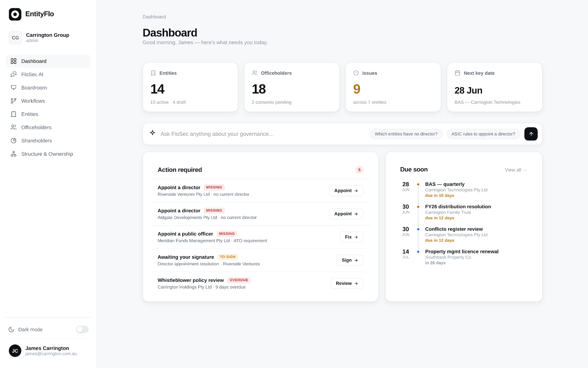Click '2 consents pending' text

coord(272,102)
